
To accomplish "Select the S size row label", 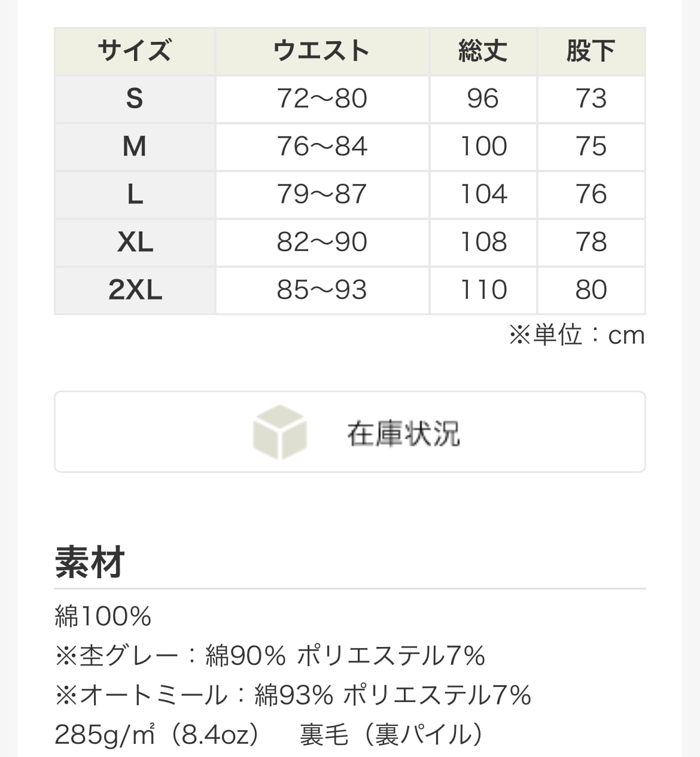I will (x=135, y=99).
